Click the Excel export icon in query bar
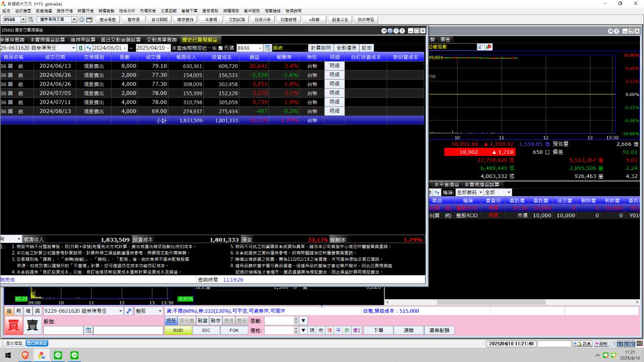Viewport: 644px width, 362px height. click(x=81, y=48)
